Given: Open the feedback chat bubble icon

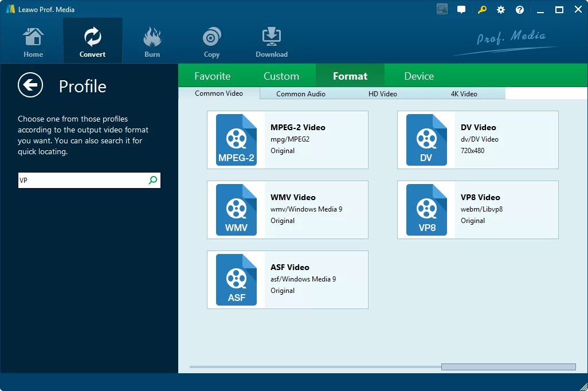Looking at the screenshot, I should pos(461,9).
